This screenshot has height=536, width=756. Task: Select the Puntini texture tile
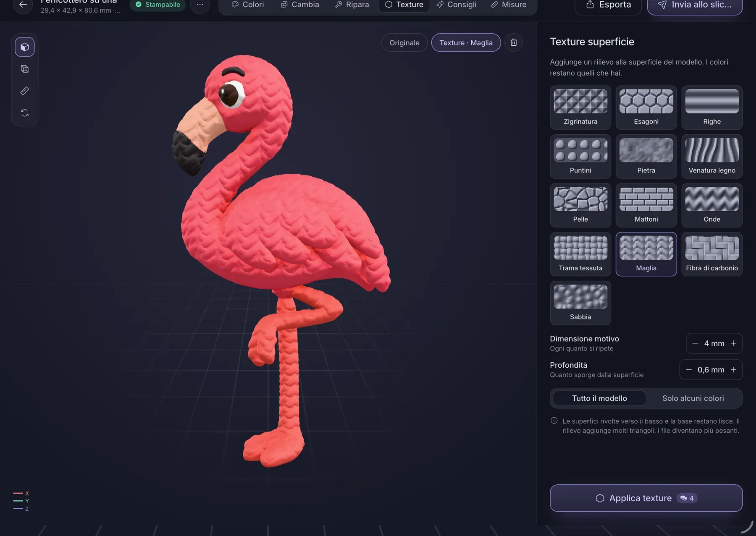580,156
